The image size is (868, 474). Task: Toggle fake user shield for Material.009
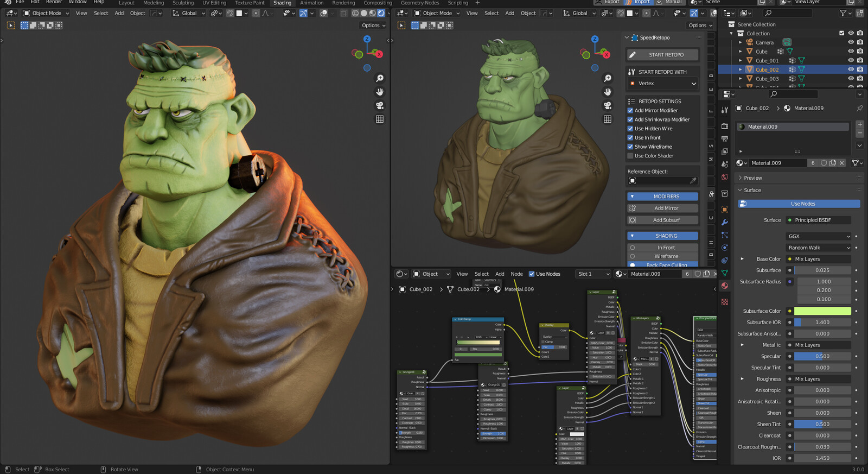[824, 163]
